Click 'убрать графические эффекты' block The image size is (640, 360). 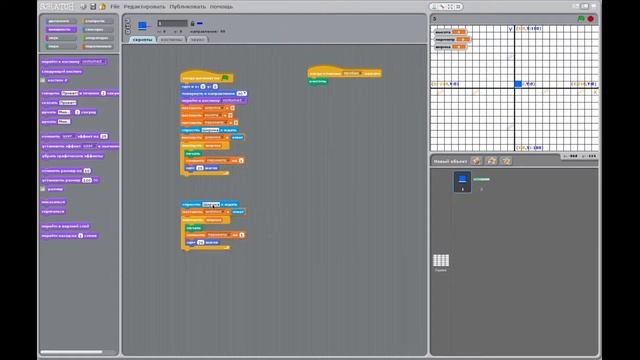tap(72, 156)
